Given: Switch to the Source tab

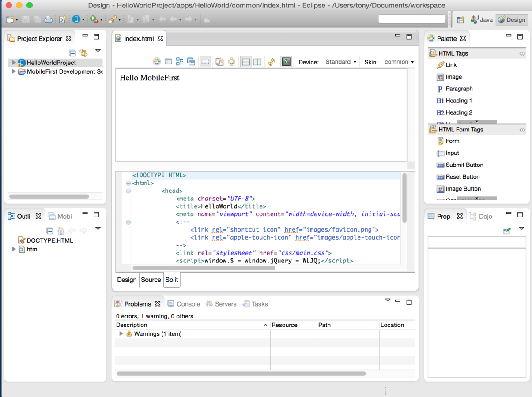Looking at the screenshot, I should (x=151, y=280).
